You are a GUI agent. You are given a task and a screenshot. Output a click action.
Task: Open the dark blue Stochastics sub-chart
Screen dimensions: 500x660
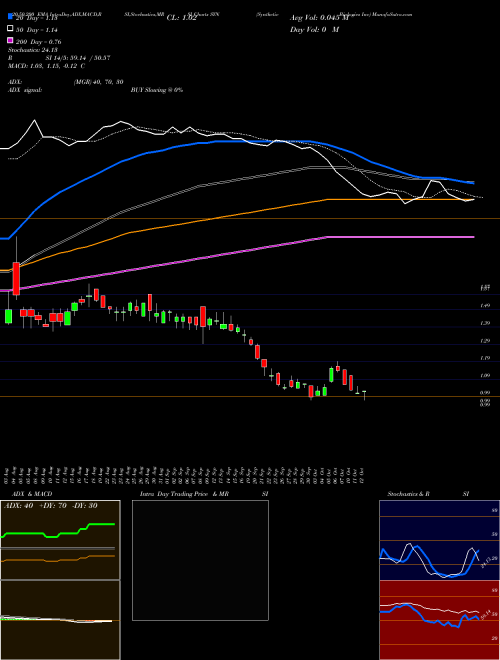(x=439, y=540)
